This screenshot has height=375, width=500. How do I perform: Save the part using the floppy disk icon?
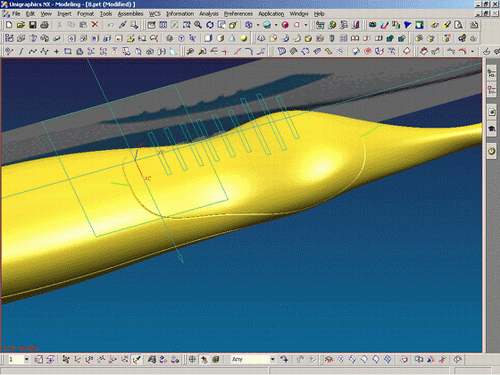coord(32,25)
